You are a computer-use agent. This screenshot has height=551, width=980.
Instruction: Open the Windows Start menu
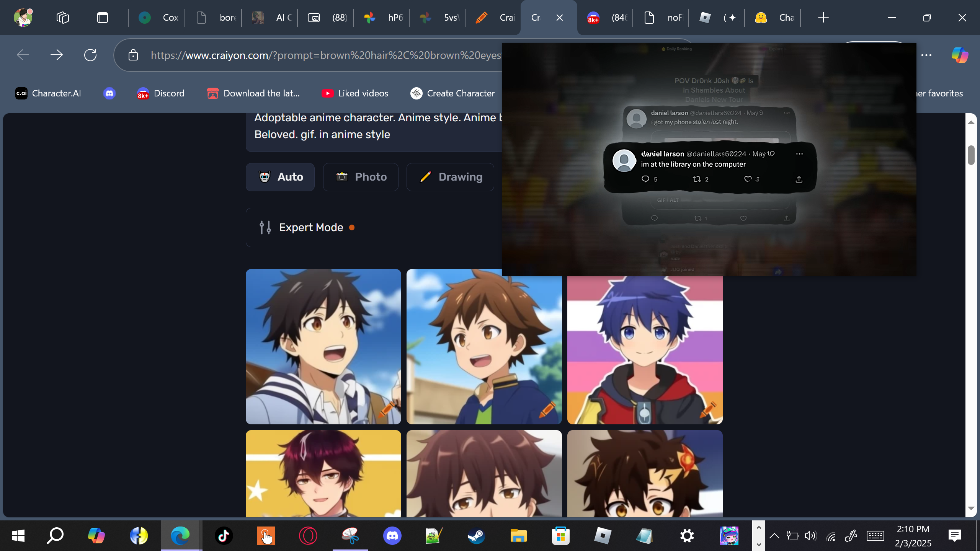tap(18, 536)
